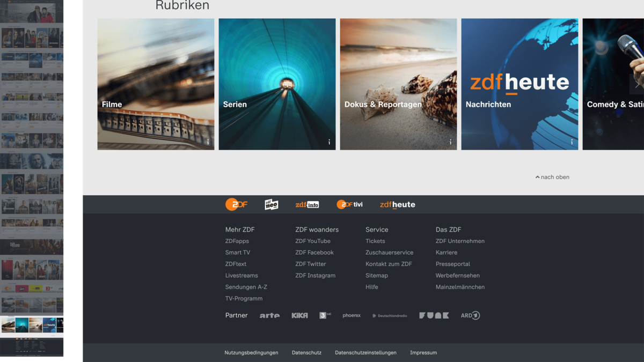
Task: Show info for the Nachrichten tile
Action: tap(572, 143)
